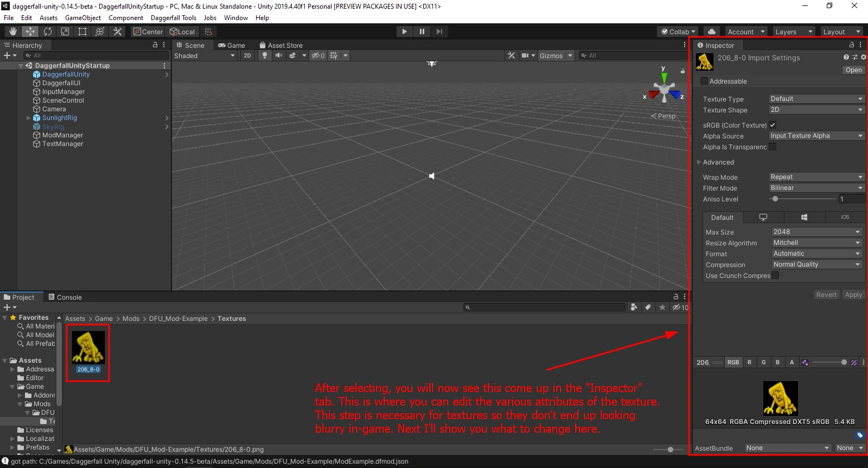Switch to the Console tab
Screen dimensions: 868x468
pos(65,297)
